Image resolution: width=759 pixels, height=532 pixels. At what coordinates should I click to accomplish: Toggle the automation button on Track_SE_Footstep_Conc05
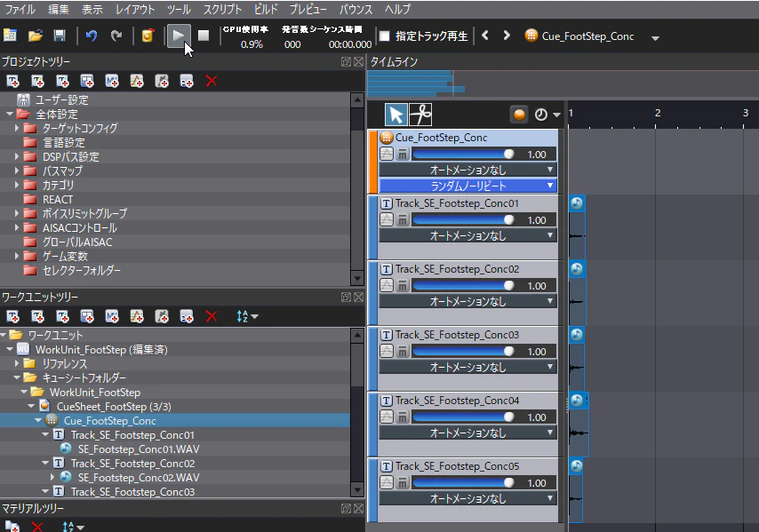pyautogui.click(x=387, y=482)
